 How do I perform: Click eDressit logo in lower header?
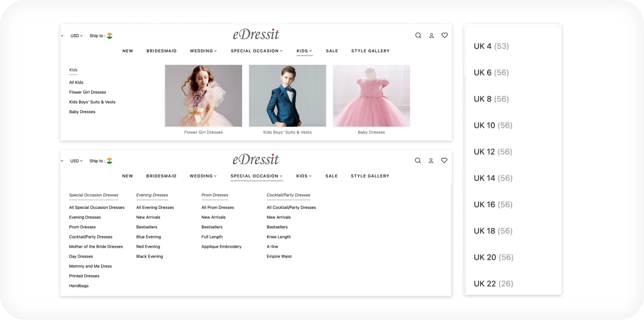pyautogui.click(x=256, y=158)
